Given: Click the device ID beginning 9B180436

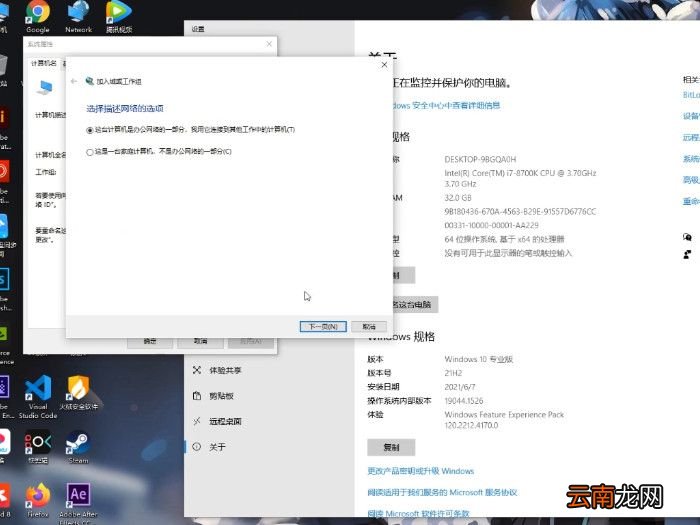Looking at the screenshot, I should [x=520, y=212].
